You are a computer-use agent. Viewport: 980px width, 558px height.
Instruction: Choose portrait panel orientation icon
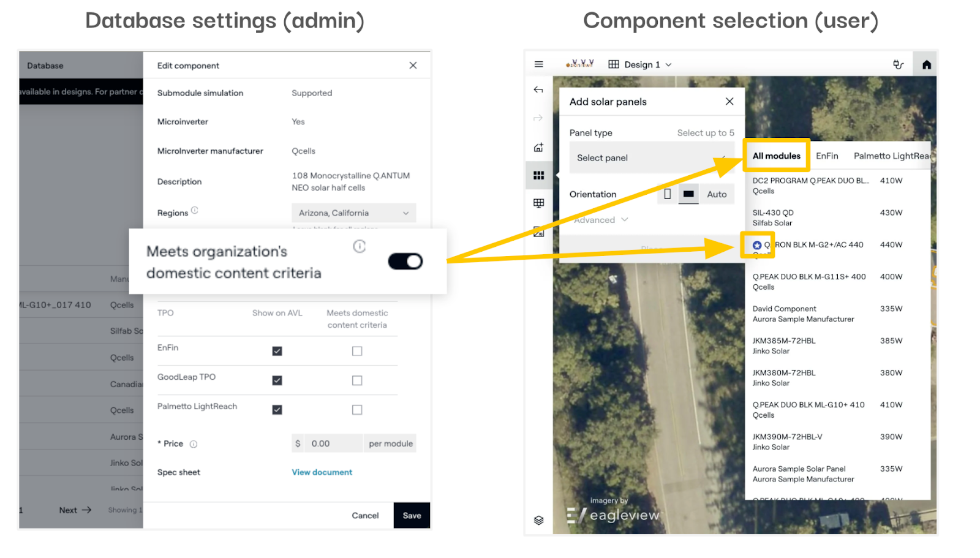point(668,194)
